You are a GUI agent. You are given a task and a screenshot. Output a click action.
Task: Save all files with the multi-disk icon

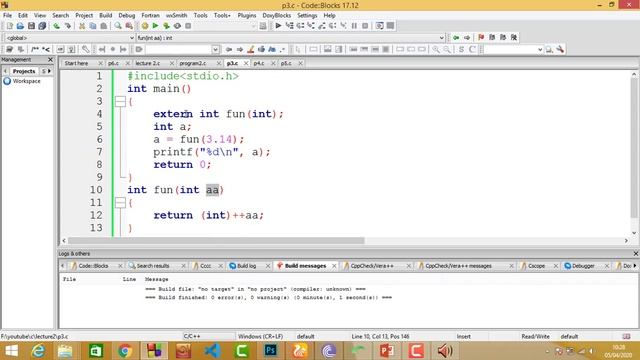click(42, 26)
